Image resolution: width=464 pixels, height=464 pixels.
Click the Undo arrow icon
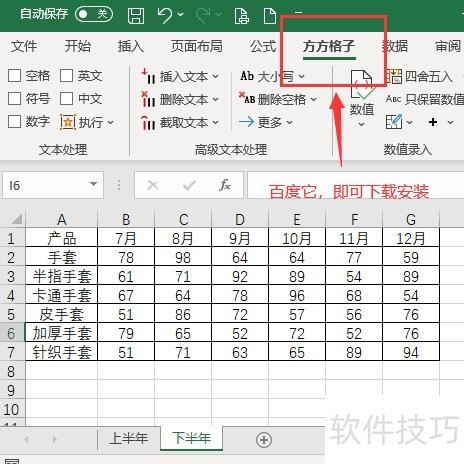click(x=165, y=15)
